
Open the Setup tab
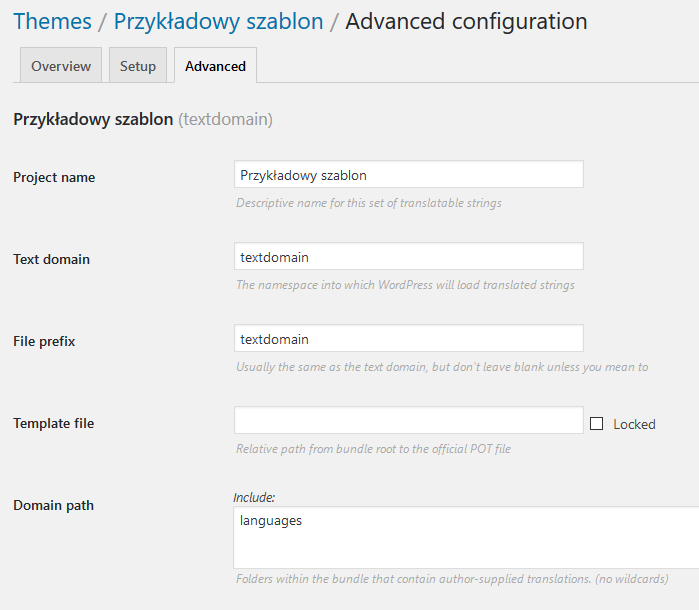(x=138, y=66)
